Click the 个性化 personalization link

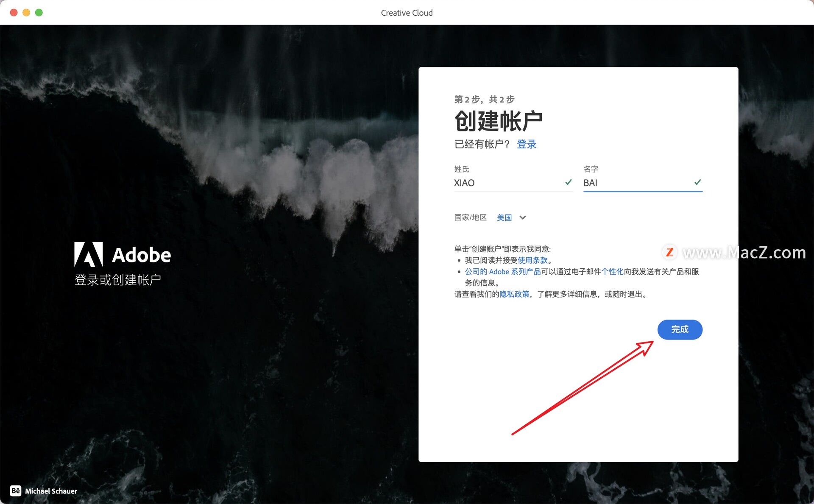tap(612, 272)
